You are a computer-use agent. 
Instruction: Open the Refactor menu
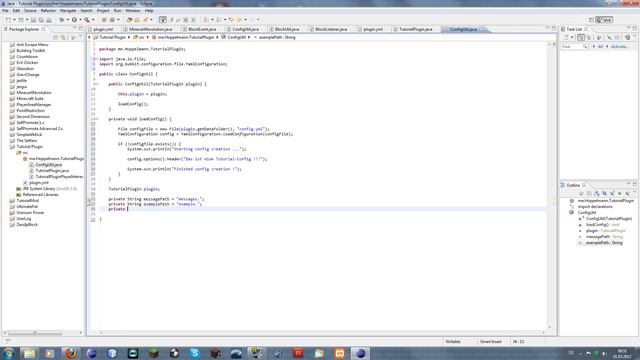point(48,11)
